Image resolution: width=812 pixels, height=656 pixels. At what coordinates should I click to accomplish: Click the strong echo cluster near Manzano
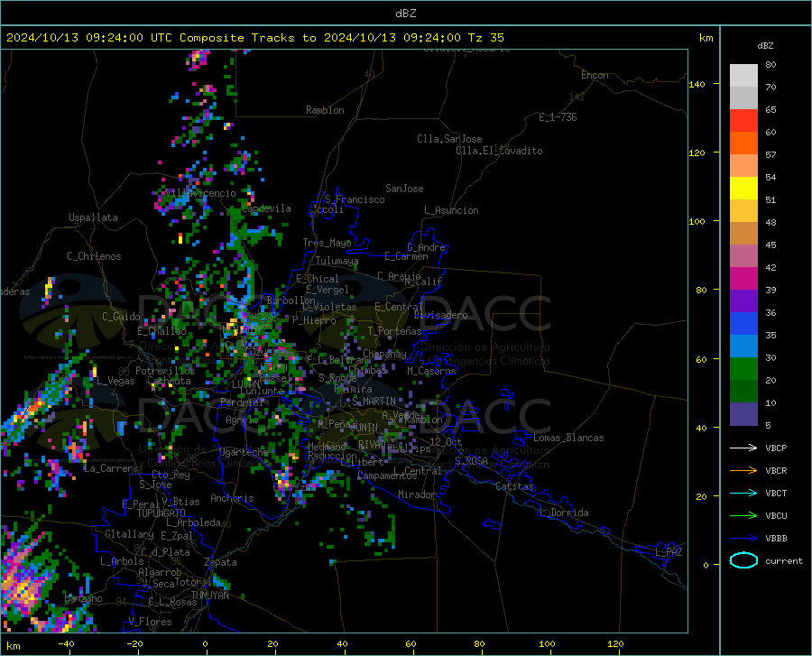[x=22, y=585]
